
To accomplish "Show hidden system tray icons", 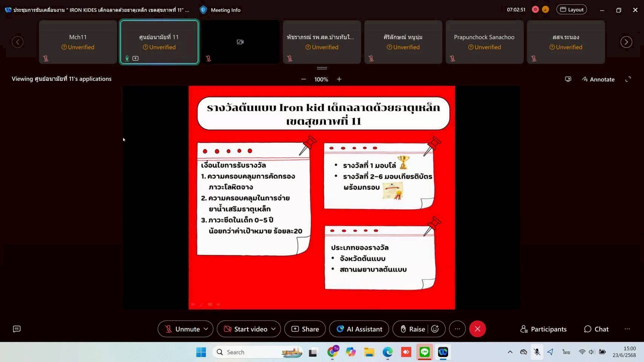I will (510, 352).
